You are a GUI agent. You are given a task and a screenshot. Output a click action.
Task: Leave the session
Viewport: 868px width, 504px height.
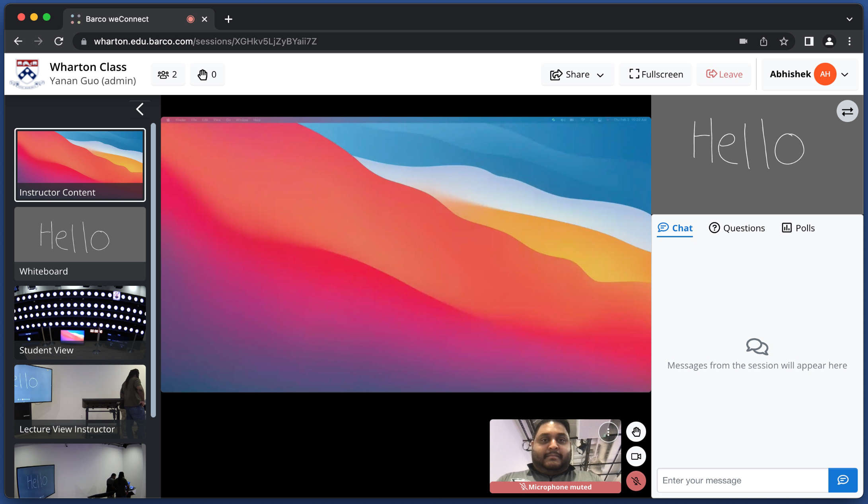coord(724,74)
